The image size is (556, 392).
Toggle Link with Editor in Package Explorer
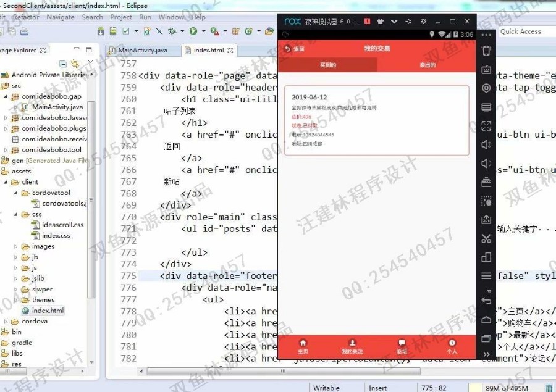pyautogui.click(x=75, y=64)
